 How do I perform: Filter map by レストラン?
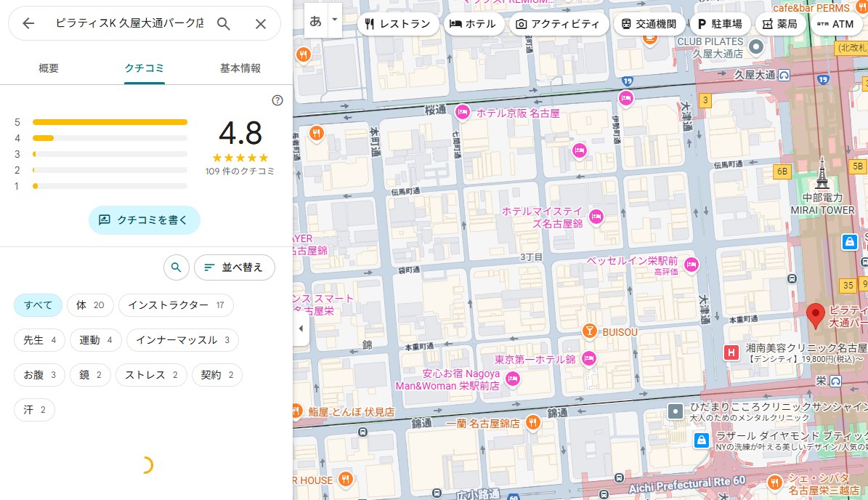(398, 24)
